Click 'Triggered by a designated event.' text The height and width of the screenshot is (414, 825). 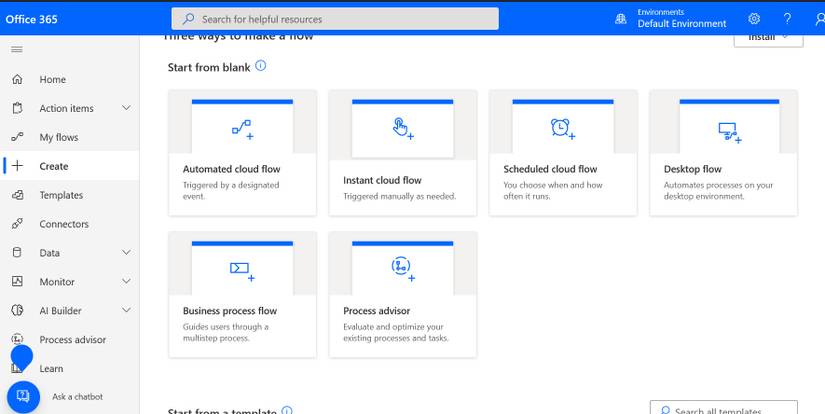point(231,190)
